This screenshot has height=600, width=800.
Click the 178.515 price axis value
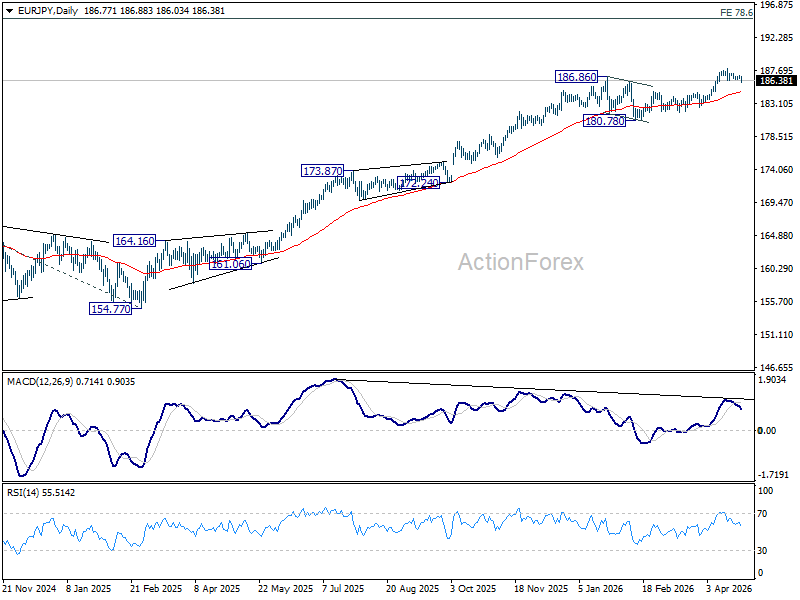click(777, 137)
